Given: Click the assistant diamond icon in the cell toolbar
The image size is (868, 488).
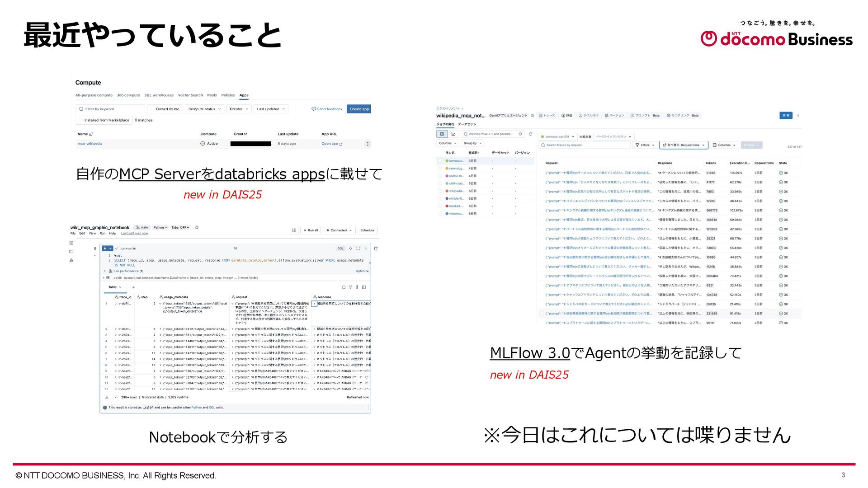Looking at the screenshot, I should tap(350, 249).
